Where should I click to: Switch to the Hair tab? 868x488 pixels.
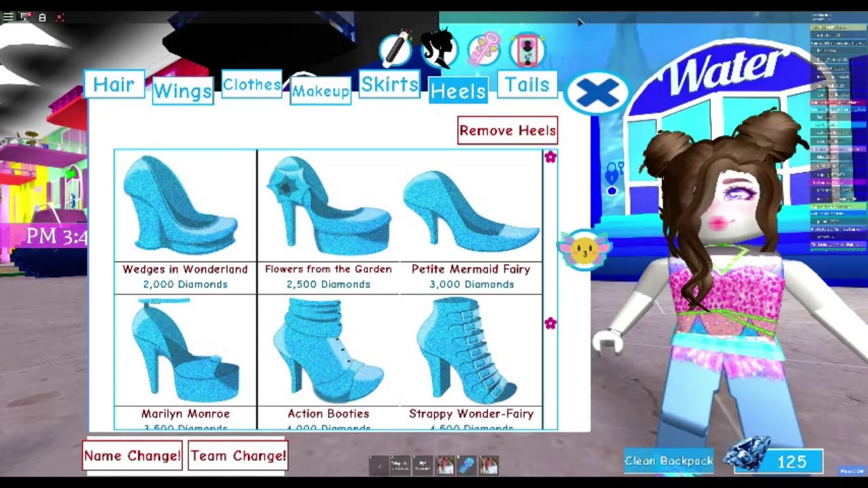(114, 85)
